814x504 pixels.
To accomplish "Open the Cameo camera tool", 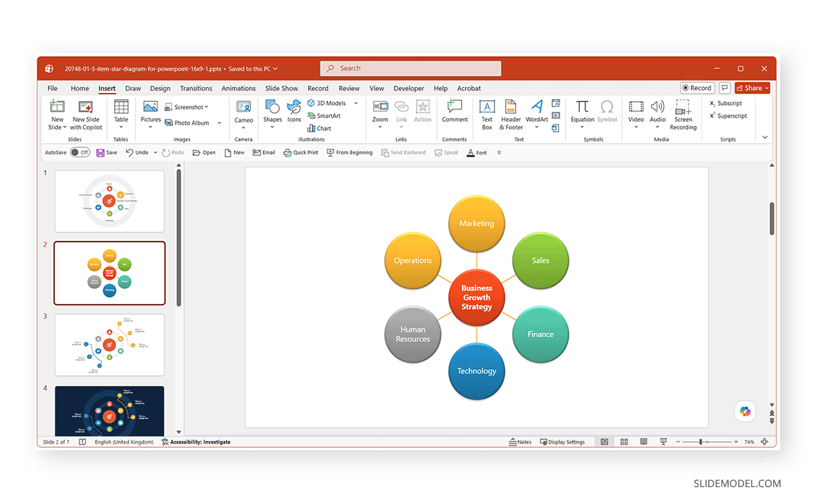I will (244, 114).
